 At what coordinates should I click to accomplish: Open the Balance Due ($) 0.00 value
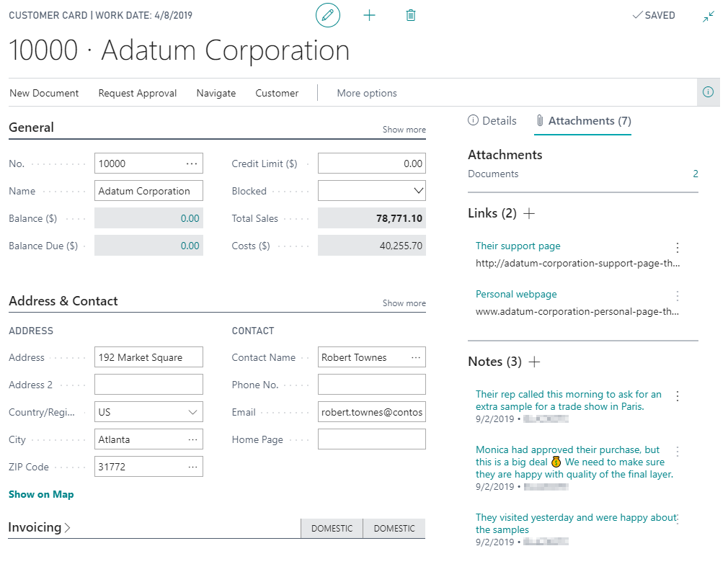point(190,246)
